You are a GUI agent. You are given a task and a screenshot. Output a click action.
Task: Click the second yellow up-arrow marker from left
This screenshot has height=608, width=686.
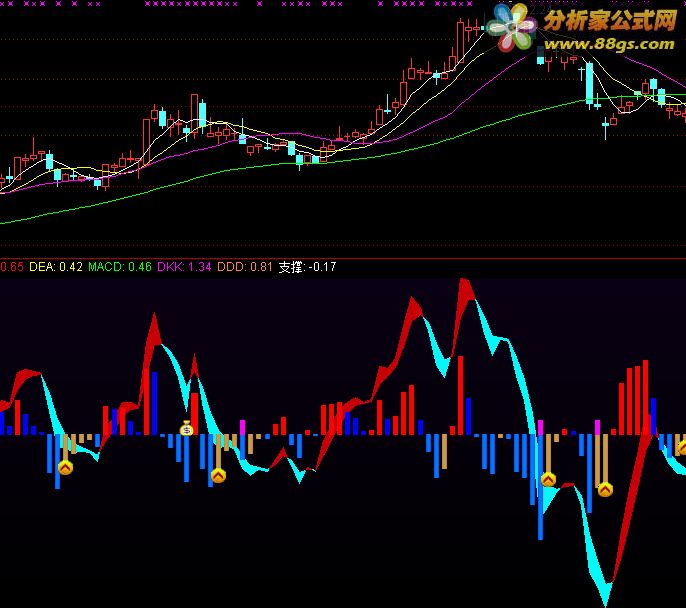218,475
